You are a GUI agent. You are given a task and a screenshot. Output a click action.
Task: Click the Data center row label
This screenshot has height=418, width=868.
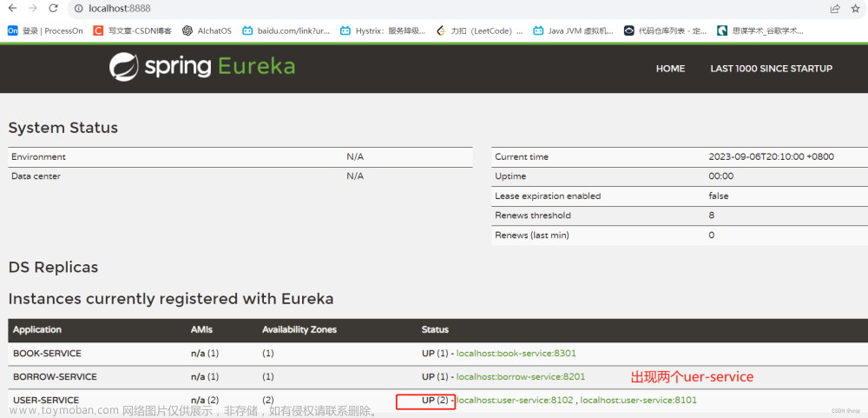coord(36,176)
